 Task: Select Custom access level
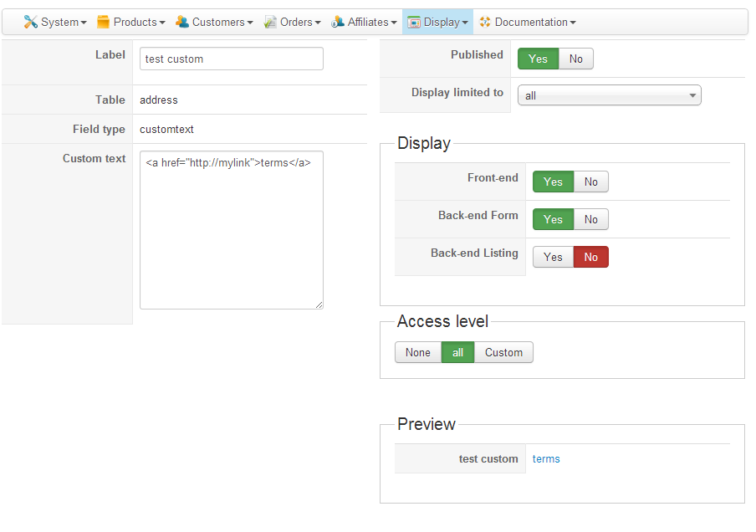(503, 353)
